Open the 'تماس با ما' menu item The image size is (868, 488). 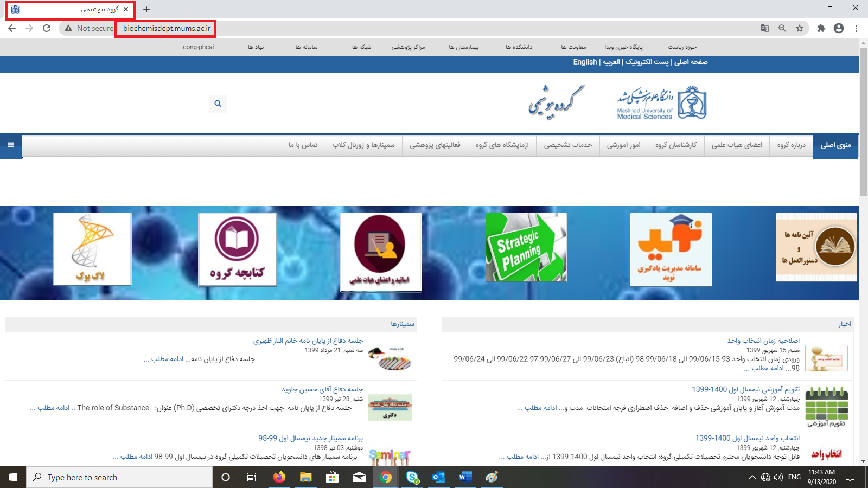pyautogui.click(x=303, y=145)
